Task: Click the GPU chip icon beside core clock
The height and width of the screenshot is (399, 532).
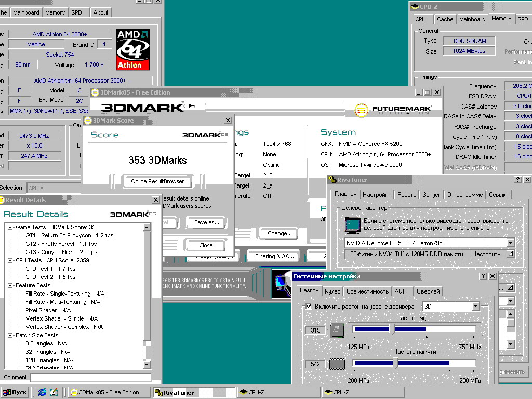Action: (337, 330)
